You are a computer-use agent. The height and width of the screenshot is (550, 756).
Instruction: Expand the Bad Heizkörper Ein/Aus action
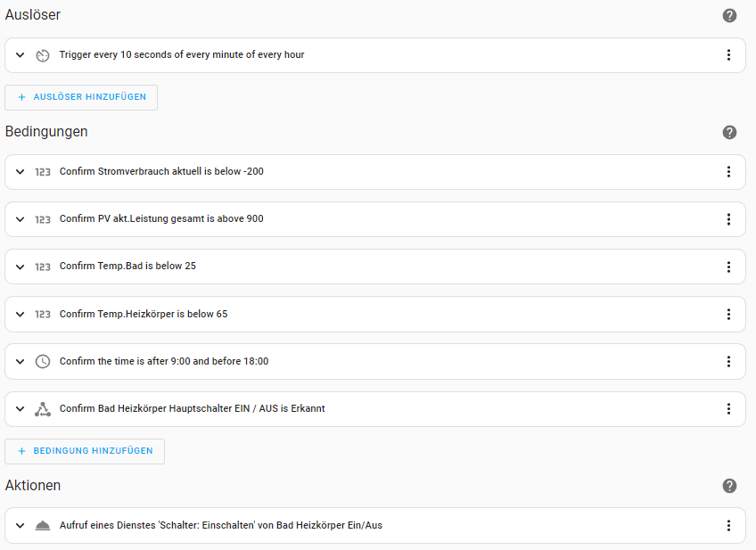[21, 525]
